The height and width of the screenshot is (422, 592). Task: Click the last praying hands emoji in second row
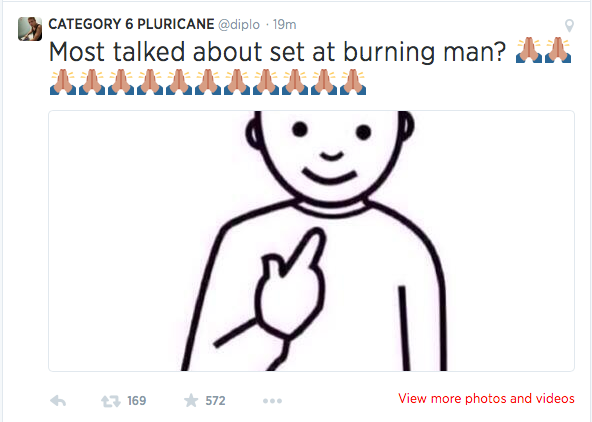point(353,82)
